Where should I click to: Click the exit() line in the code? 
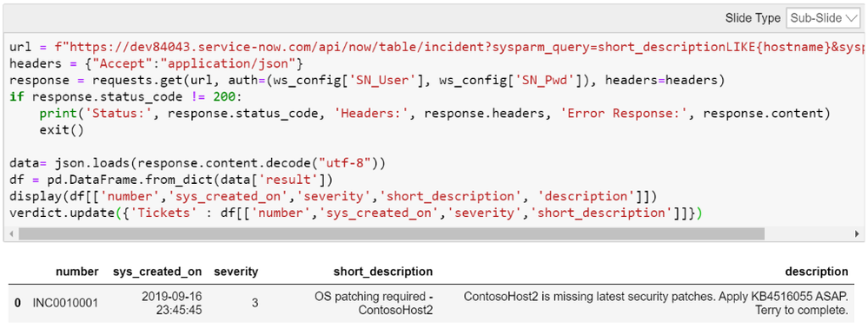[x=61, y=130]
